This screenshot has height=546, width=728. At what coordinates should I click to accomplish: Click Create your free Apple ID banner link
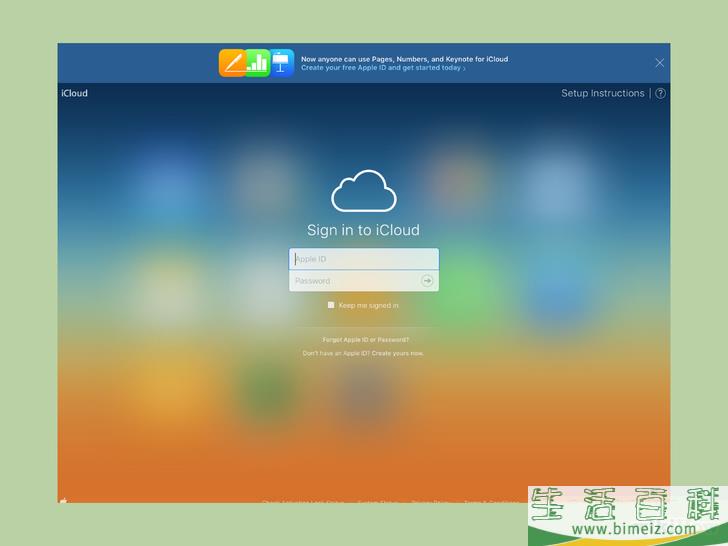(383, 68)
